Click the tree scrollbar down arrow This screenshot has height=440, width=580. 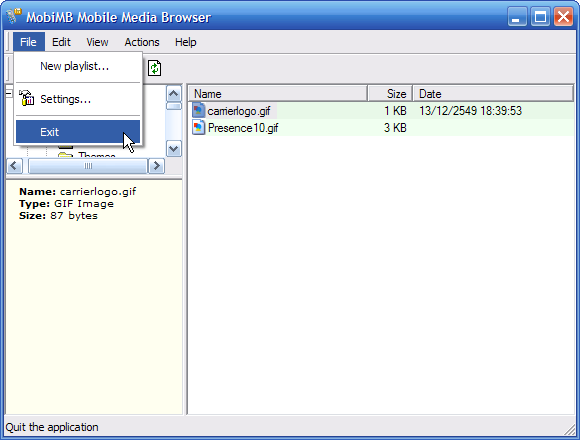174,149
